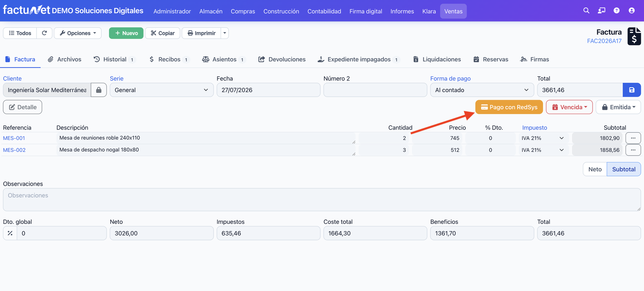Expand the Serie General dropdown
644x291 pixels.
(x=161, y=90)
